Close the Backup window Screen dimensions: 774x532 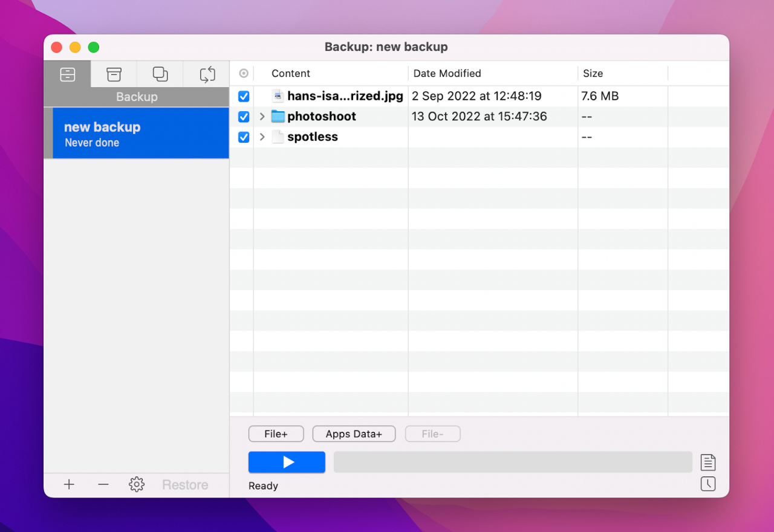click(57, 47)
